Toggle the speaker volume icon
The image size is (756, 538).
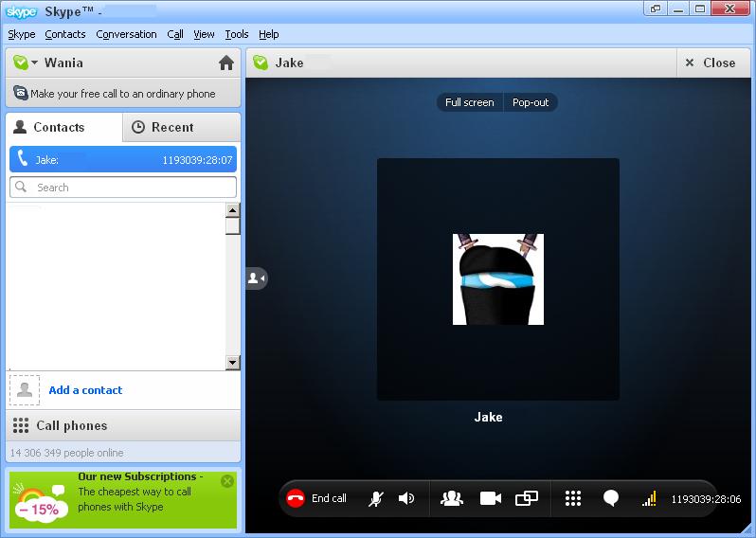click(406, 498)
